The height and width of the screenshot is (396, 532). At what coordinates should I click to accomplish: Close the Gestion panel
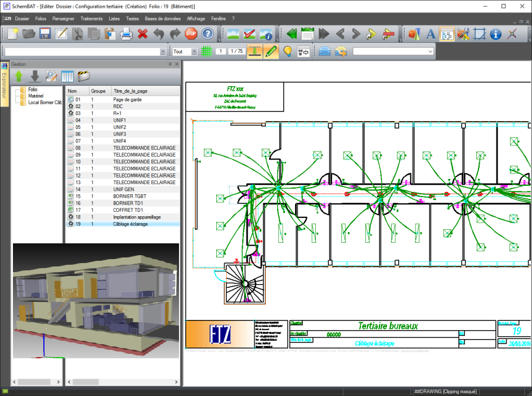click(177, 64)
